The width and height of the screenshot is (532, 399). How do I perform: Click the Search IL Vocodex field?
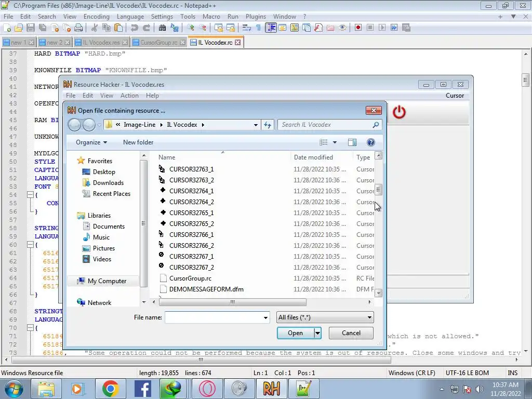pyautogui.click(x=329, y=125)
